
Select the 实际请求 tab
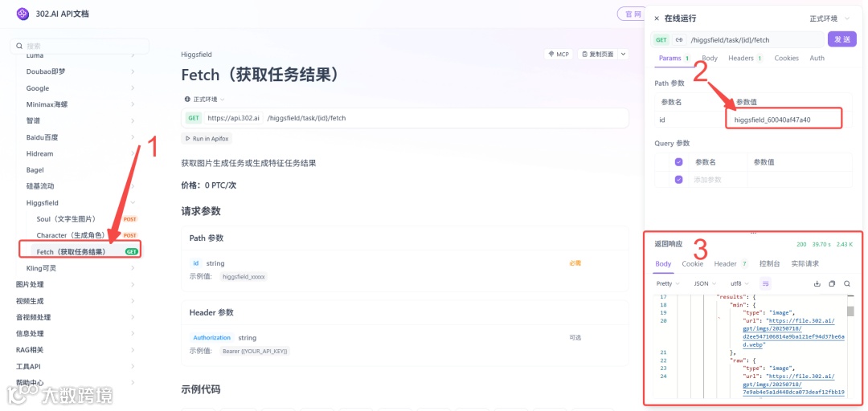(805, 264)
